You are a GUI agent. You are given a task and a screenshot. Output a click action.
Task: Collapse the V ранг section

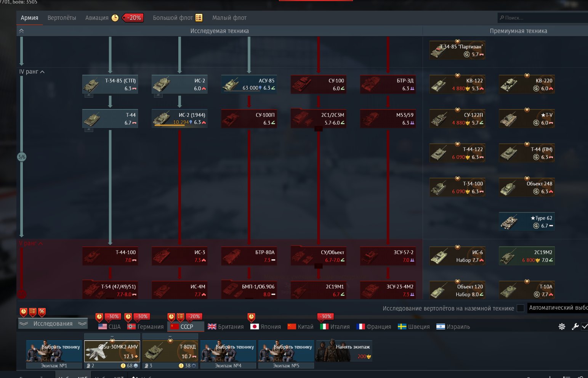31,243
